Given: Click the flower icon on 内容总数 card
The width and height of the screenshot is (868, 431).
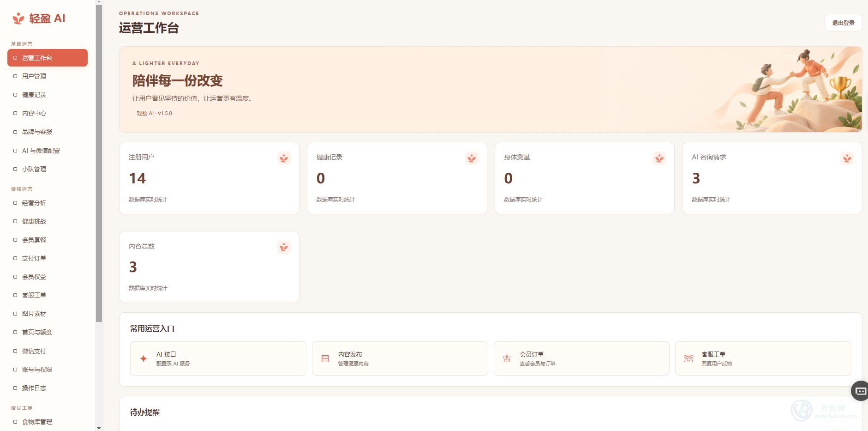Looking at the screenshot, I should pos(284,247).
